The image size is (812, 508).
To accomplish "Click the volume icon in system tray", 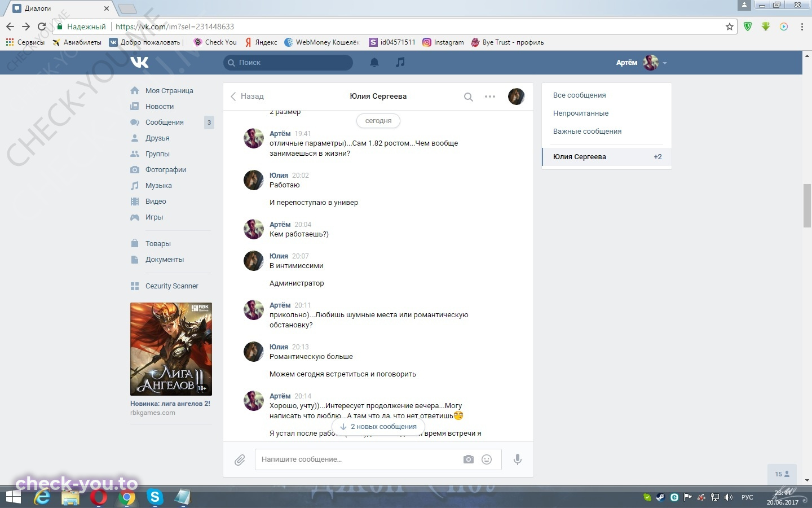I will click(729, 497).
